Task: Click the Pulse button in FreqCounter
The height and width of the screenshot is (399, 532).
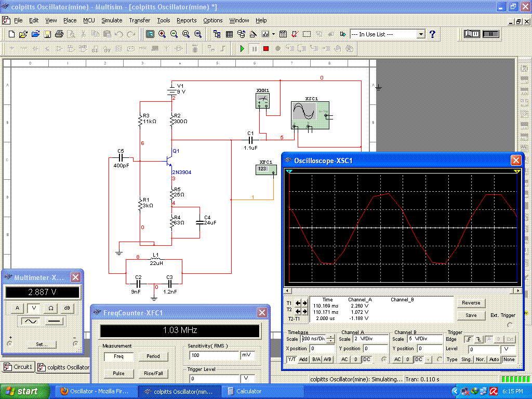Action: pos(119,374)
